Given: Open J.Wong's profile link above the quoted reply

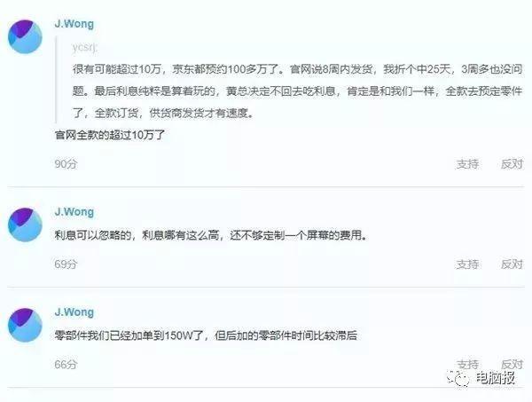Looking at the screenshot, I should coord(74,24).
